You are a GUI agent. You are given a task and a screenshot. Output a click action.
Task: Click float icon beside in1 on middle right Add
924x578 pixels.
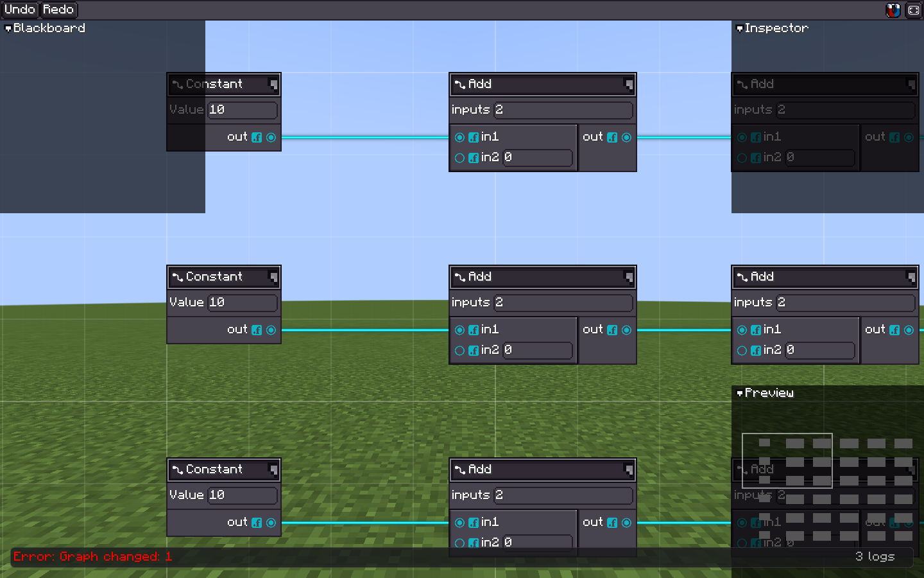click(x=756, y=330)
